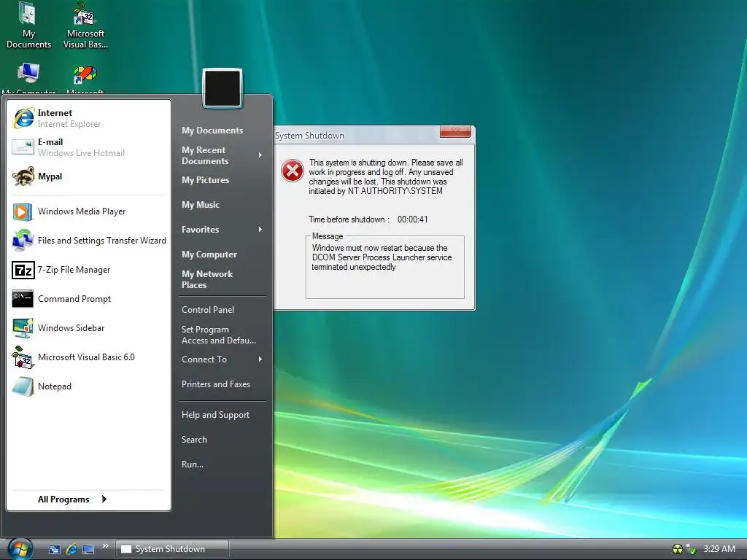
Task: Expand All Programs arrow
Action: pyautogui.click(x=104, y=499)
